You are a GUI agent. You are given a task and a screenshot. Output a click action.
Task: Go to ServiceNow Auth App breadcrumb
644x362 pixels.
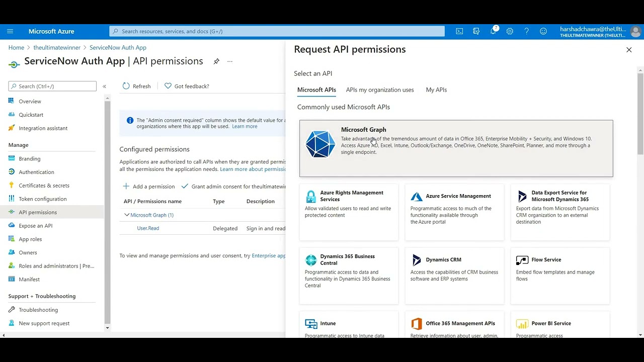118,47
